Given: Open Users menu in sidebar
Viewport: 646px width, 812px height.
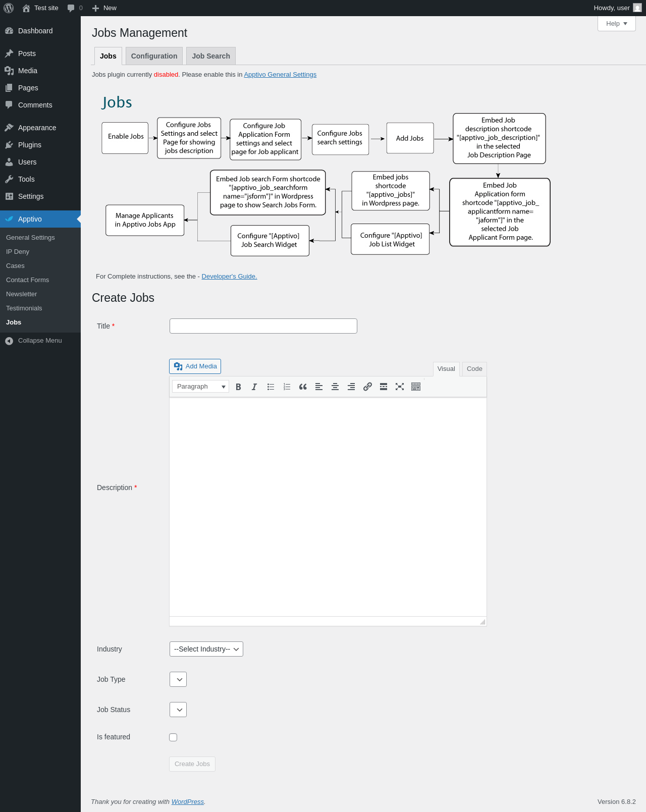Looking at the screenshot, I should click(x=40, y=162).
